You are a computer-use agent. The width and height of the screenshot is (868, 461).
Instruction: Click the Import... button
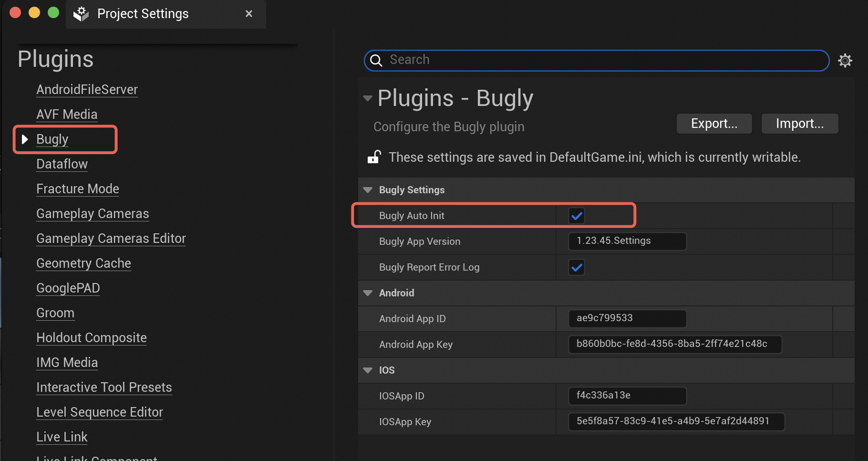coord(799,124)
